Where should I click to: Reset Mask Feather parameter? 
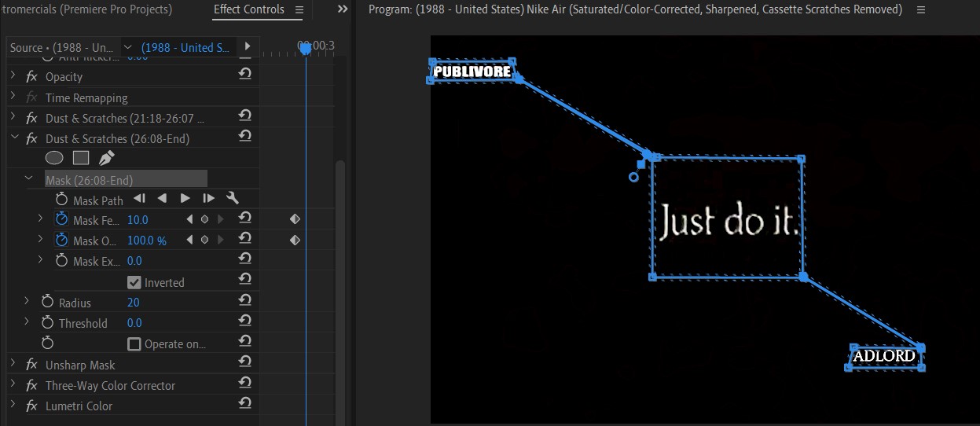244,218
